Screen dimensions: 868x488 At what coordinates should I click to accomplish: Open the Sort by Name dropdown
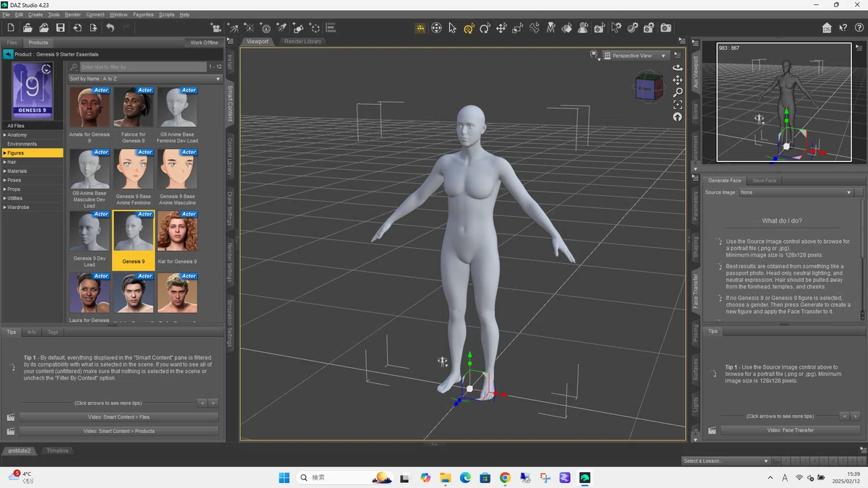[x=145, y=79]
